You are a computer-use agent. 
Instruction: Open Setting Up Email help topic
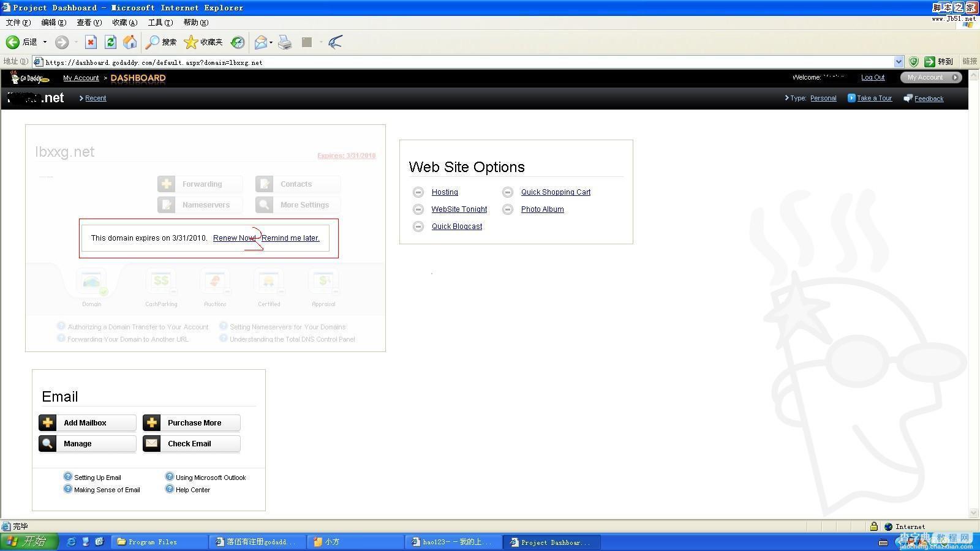coord(97,478)
